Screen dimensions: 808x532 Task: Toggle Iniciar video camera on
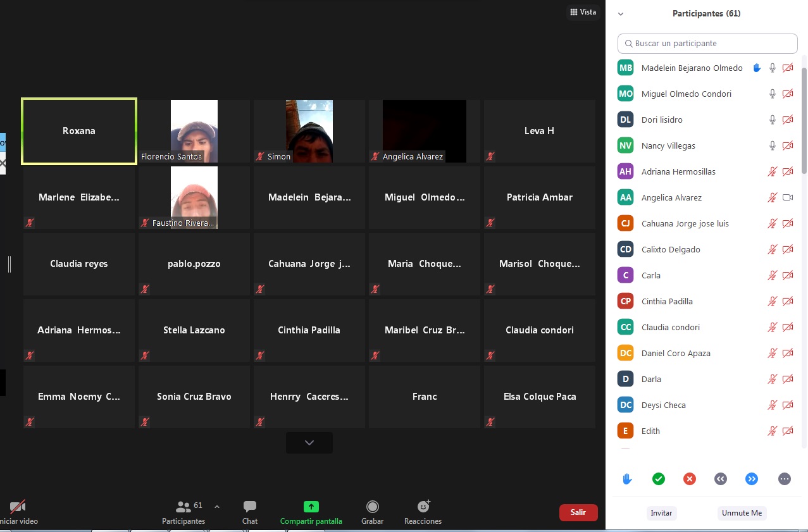click(18, 512)
